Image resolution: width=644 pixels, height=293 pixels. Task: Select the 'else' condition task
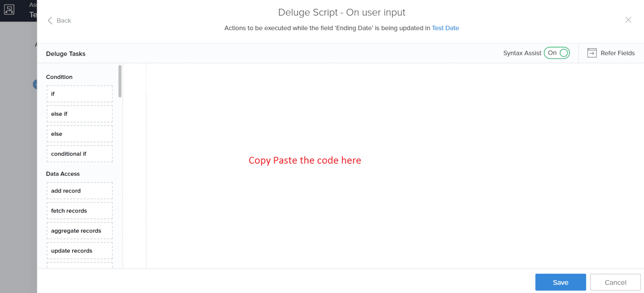coord(80,134)
